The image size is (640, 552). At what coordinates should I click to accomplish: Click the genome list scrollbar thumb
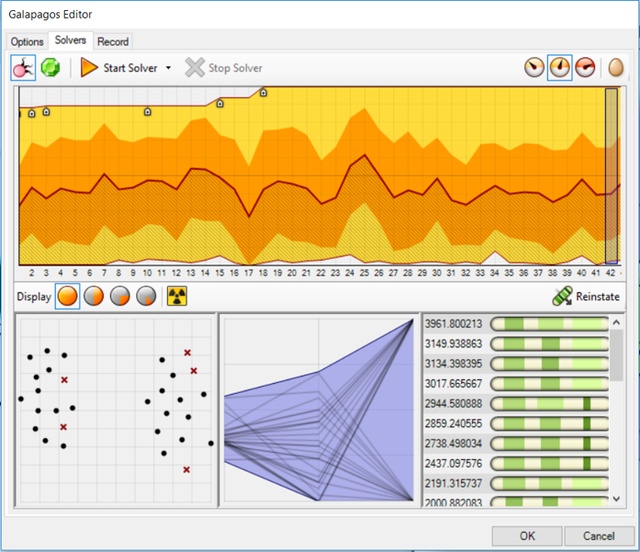pos(616,356)
